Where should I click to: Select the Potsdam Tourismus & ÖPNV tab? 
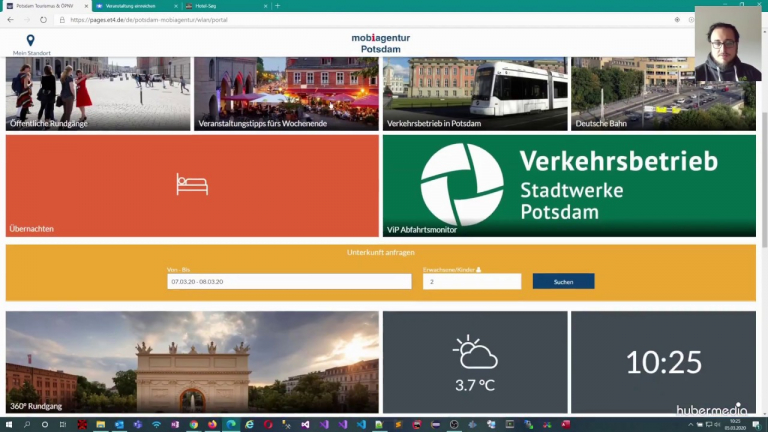(46, 6)
